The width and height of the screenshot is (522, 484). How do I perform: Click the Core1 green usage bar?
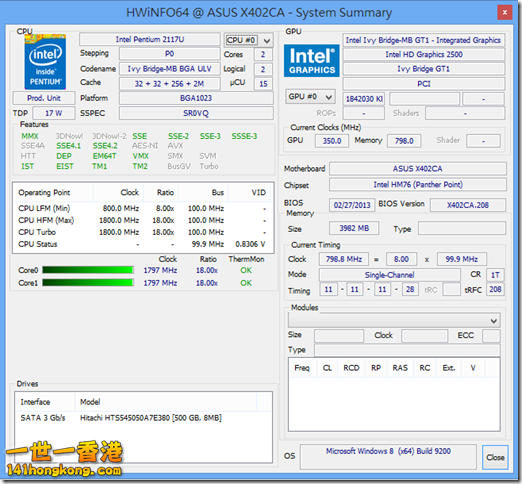tap(88, 283)
